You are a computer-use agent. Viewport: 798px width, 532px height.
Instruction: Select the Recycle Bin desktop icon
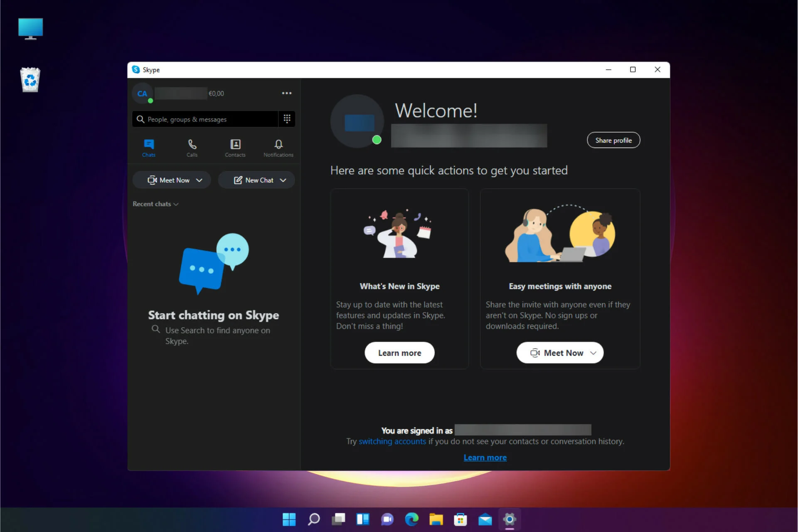click(30, 79)
